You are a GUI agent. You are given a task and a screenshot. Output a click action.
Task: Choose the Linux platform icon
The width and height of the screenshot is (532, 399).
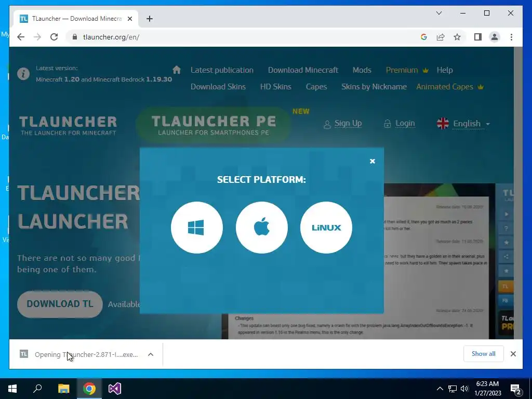click(x=326, y=228)
